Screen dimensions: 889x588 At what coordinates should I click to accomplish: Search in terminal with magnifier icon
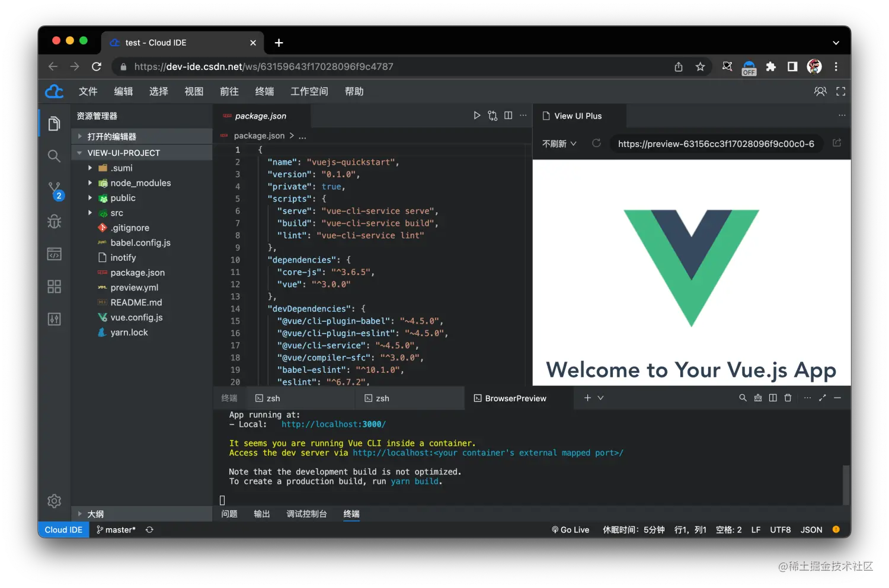[x=743, y=398]
